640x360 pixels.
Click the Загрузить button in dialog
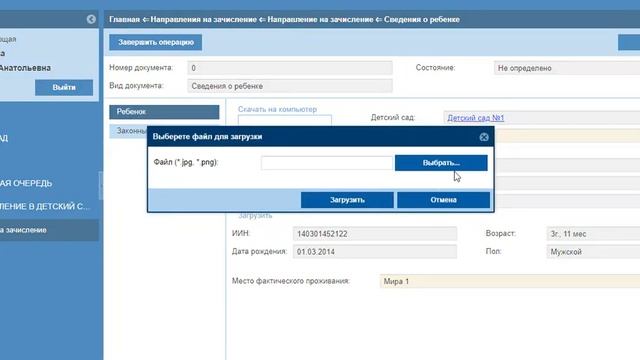tap(347, 200)
